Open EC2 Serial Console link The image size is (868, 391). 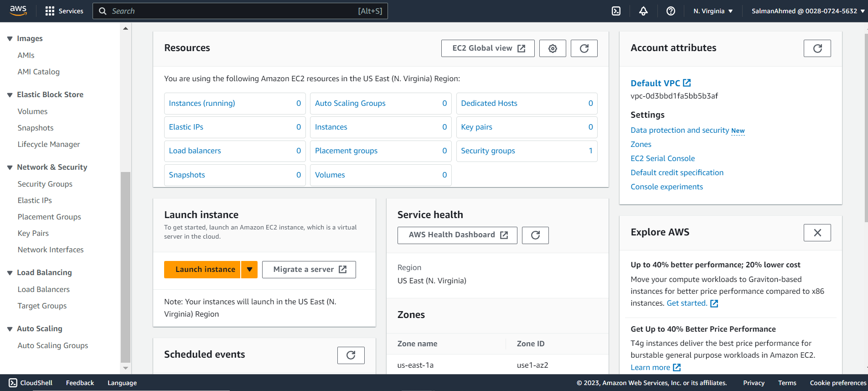663,158
